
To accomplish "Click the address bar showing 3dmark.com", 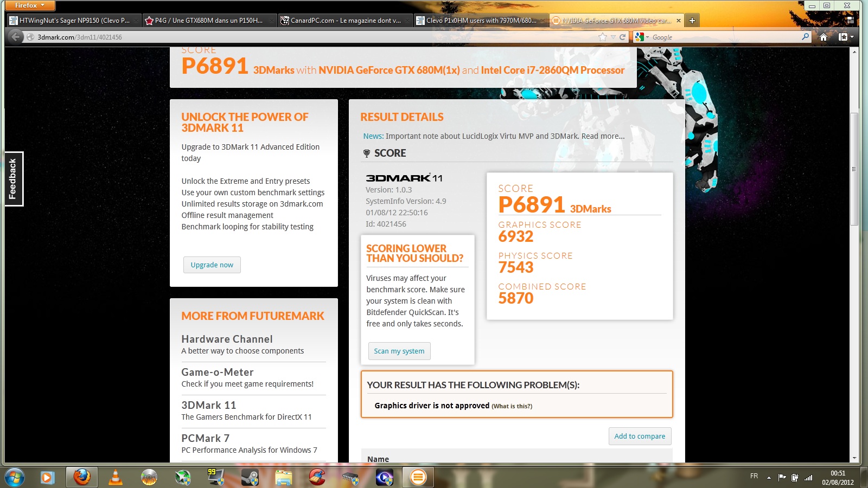I will pos(315,37).
